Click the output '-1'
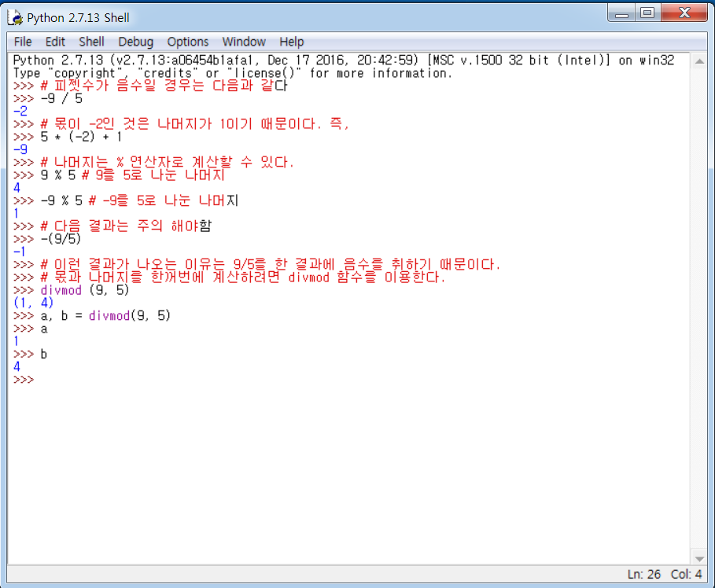Viewport: 715px width, 588px height. click(20, 252)
